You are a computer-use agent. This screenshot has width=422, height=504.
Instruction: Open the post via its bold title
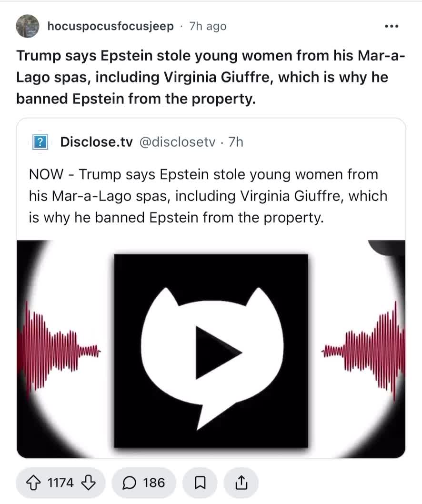(x=210, y=77)
